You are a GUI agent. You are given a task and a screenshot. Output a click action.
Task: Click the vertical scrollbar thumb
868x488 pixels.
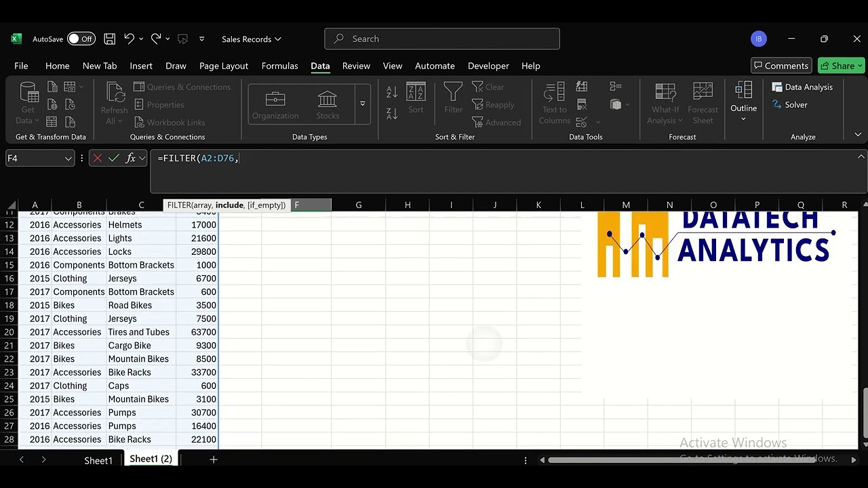click(865, 413)
